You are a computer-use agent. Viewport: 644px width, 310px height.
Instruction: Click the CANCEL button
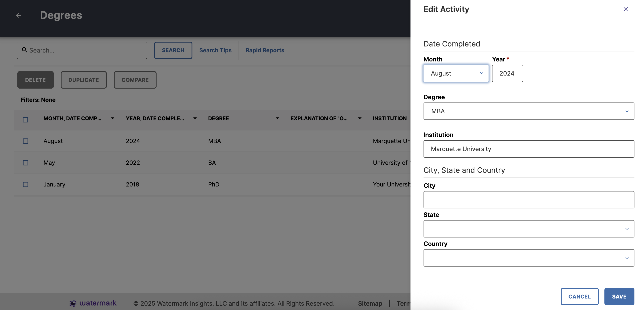tap(579, 297)
